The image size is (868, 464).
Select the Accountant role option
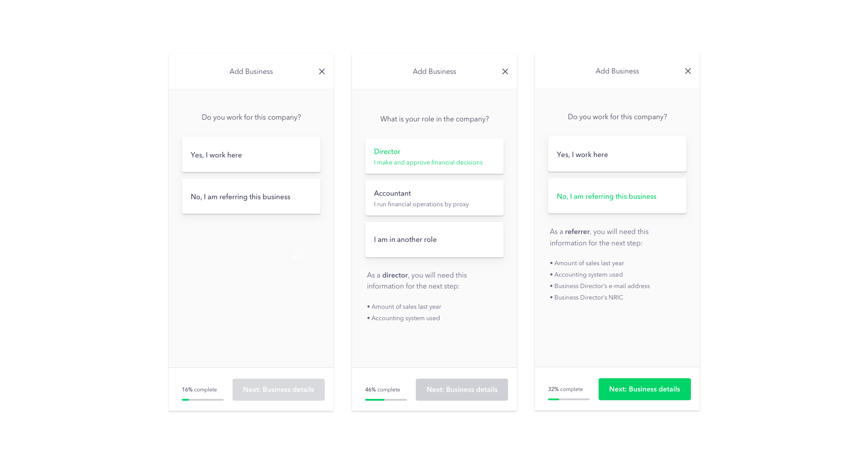click(x=434, y=198)
